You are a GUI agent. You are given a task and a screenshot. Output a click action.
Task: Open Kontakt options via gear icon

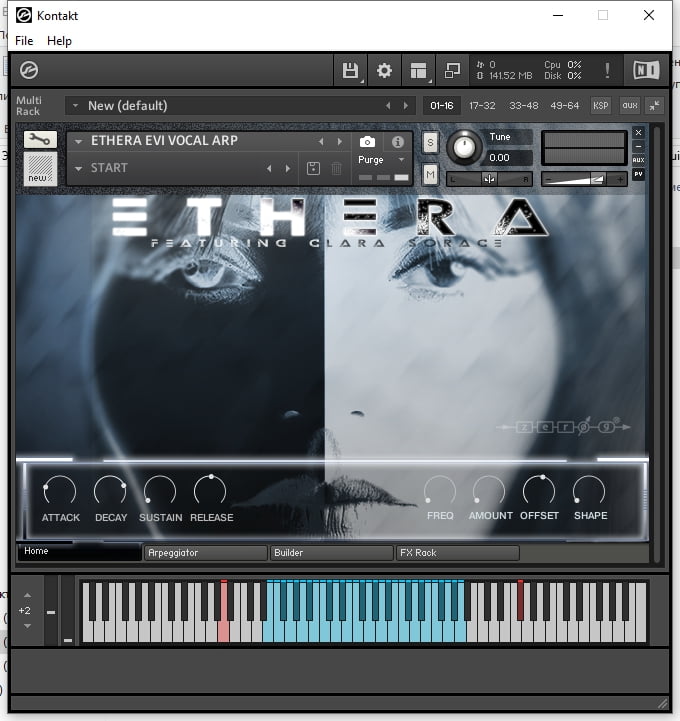pyautogui.click(x=384, y=71)
